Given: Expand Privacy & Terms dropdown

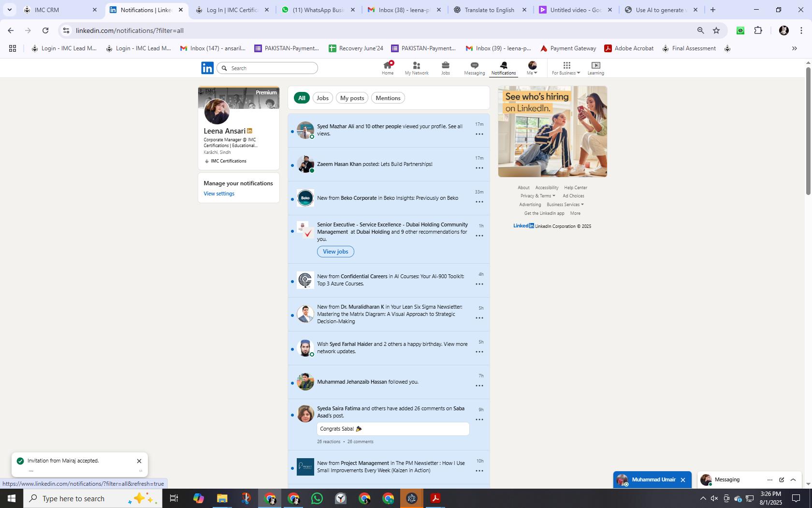Looking at the screenshot, I should (538, 196).
